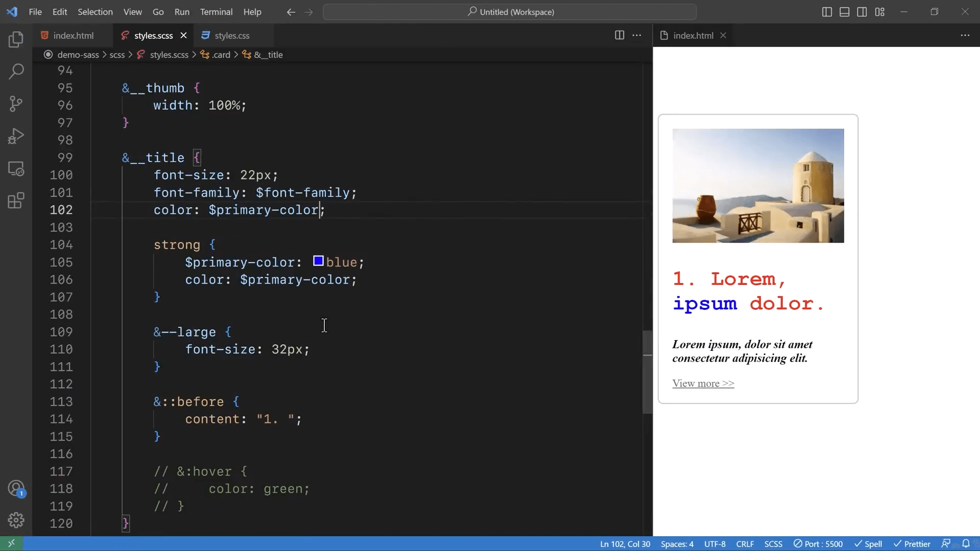The image size is (980, 551).
Task: Click the editor vertical scrollbar thumb
Action: (648, 372)
